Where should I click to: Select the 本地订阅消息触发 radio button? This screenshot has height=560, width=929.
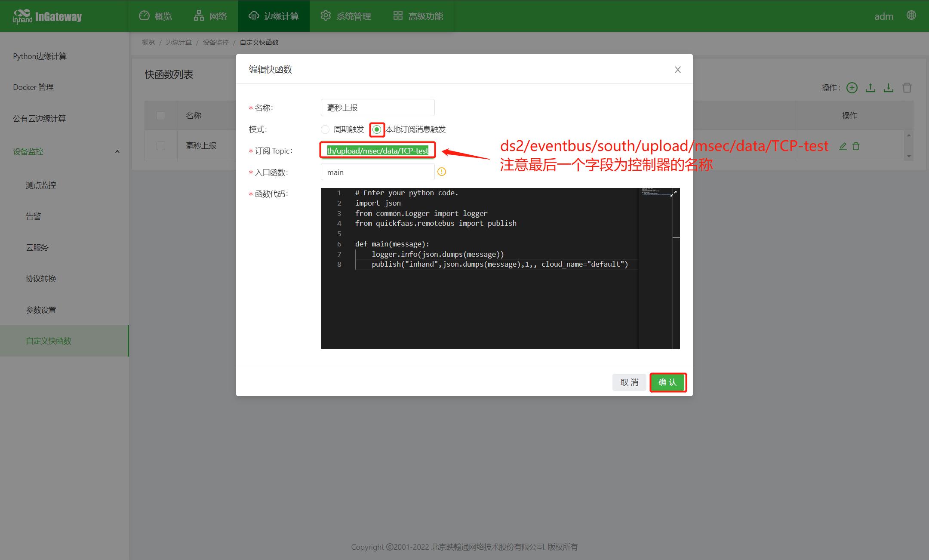coord(377,129)
